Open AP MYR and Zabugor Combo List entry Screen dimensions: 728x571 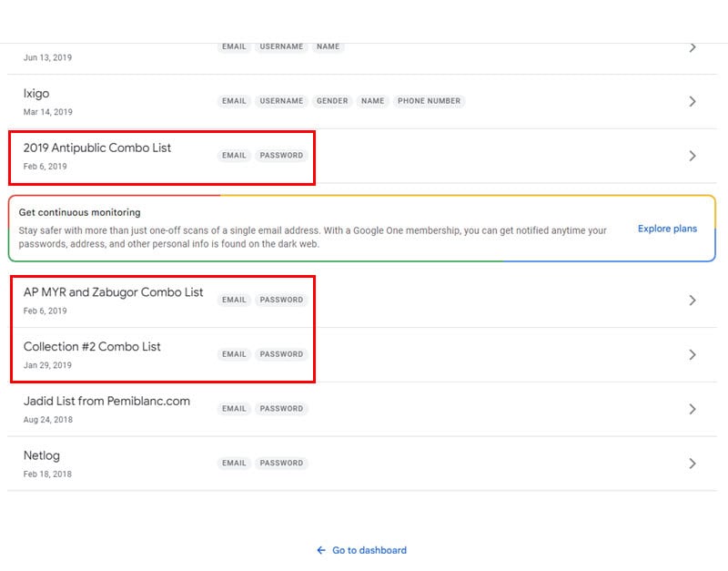point(113,292)
